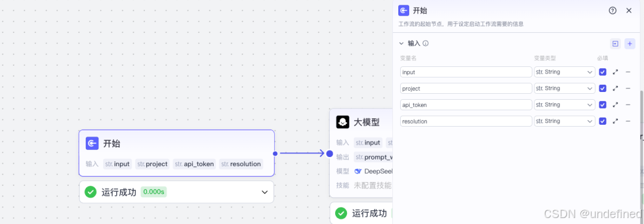Screen dimensions: 644x224
Task: Click the 开始 node icon in side panel header
Action: (404, 11)
